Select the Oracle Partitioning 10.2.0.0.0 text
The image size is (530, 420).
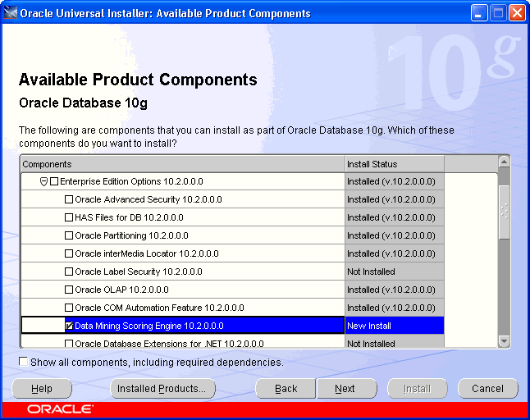click(131, 235)
